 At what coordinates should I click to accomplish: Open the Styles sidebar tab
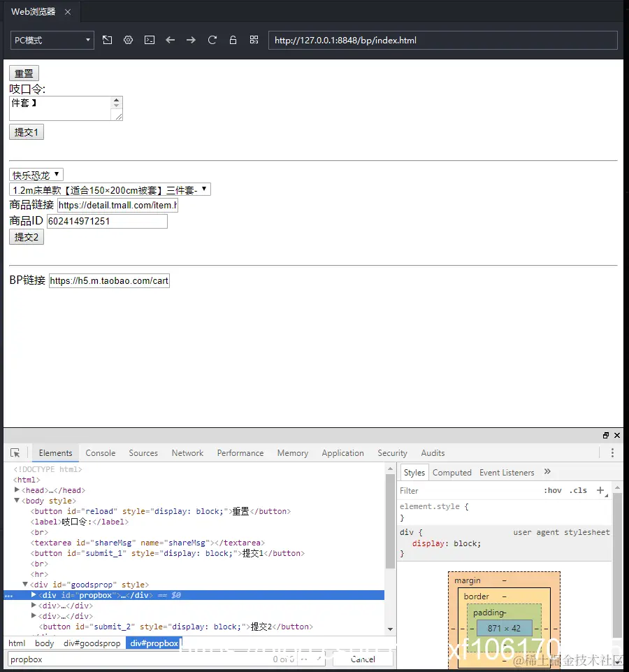point(414,472)
